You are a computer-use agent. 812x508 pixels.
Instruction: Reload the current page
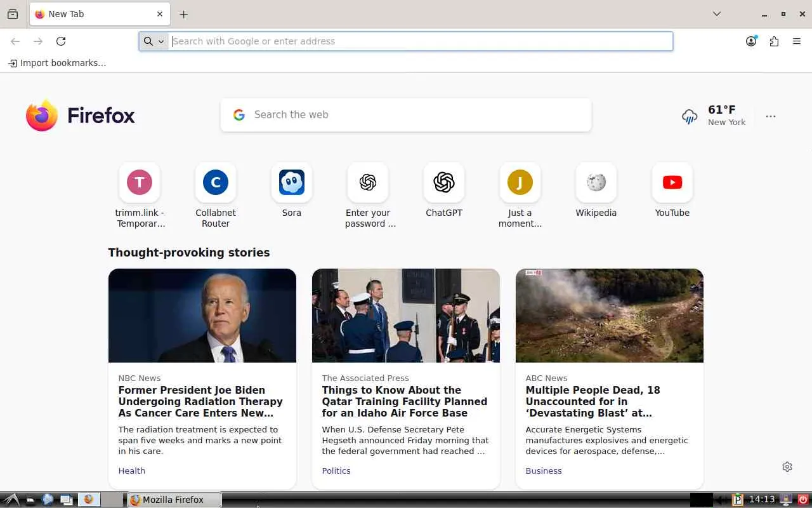(x=61, y=41)
